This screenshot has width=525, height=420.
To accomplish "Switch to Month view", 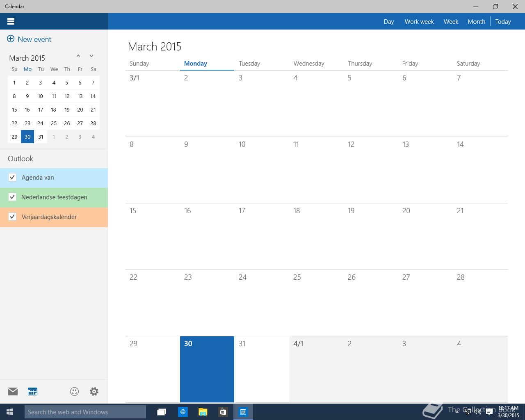I will click(x=477, y=21).
